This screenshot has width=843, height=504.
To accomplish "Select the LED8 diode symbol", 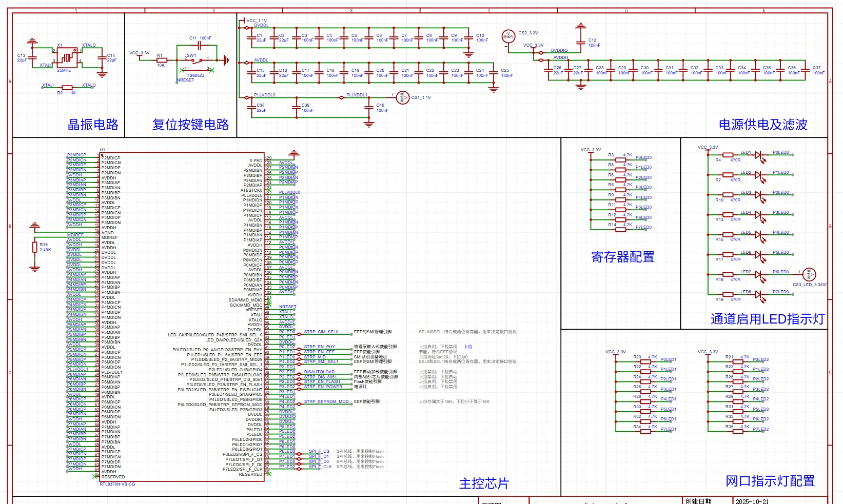I will 758,294.
